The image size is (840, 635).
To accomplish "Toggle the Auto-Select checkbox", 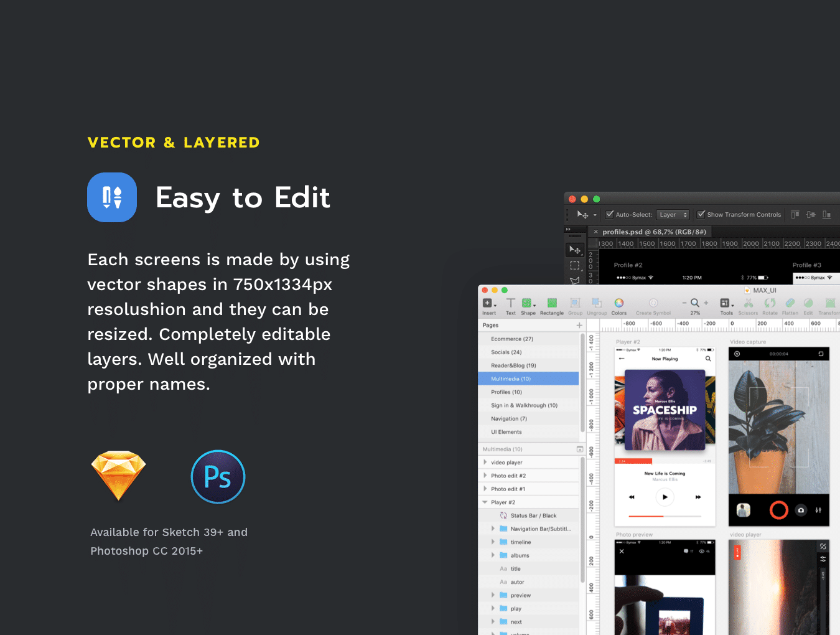I will point(610,215).
